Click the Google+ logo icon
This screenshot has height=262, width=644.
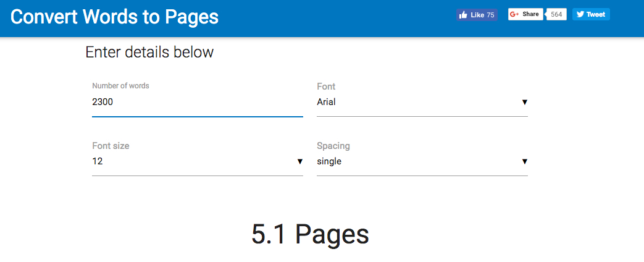(514, 14)
